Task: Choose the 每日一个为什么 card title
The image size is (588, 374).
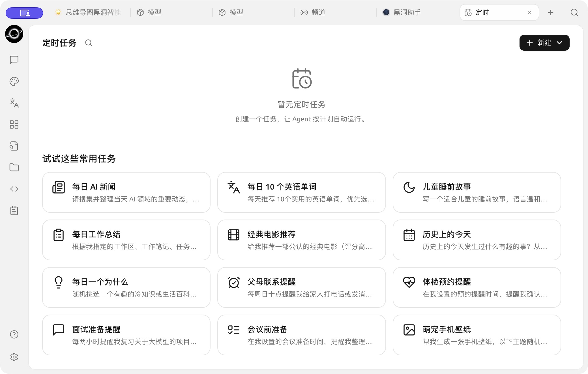Action: (x=100, y=282)
